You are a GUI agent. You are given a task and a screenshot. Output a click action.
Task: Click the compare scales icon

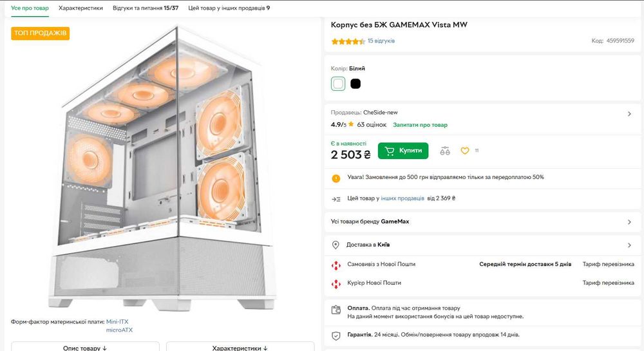pyautogui.click(x=445, y=151)
